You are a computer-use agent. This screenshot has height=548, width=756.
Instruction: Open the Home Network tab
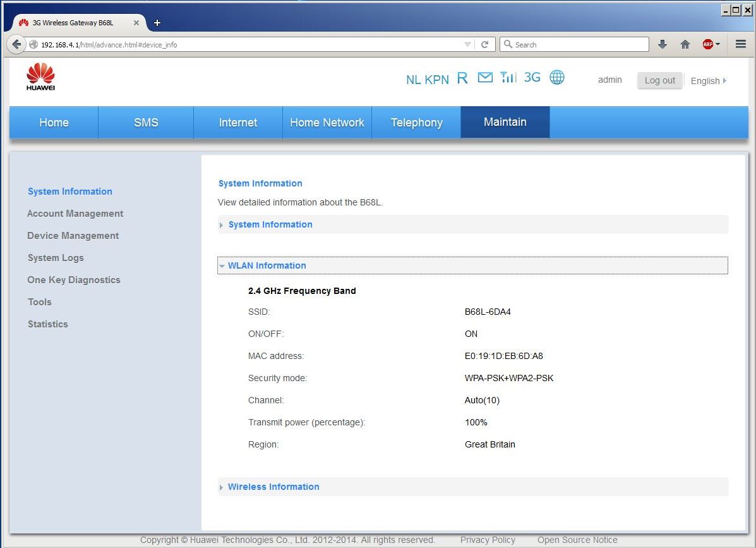pyautogui.click(x=327, y=123)
